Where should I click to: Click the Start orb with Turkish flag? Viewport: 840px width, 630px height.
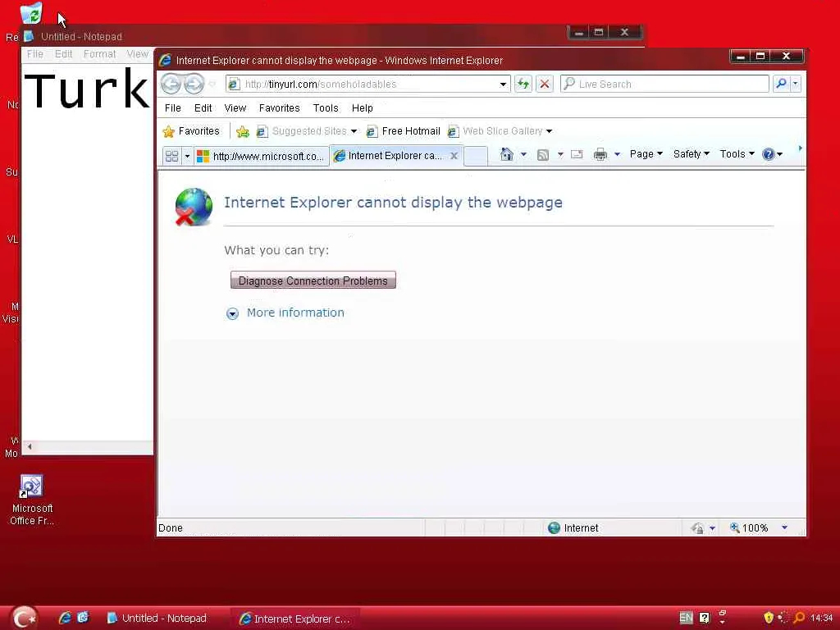[x=24, y=618]
